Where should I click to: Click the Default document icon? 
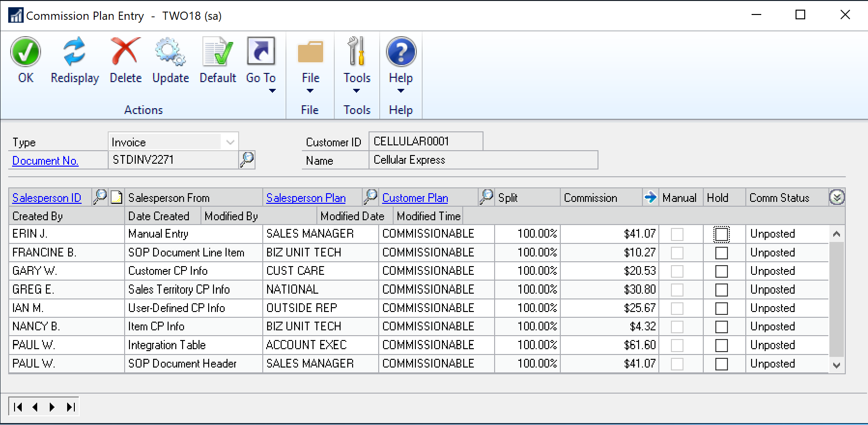click(x=217, y=52)
